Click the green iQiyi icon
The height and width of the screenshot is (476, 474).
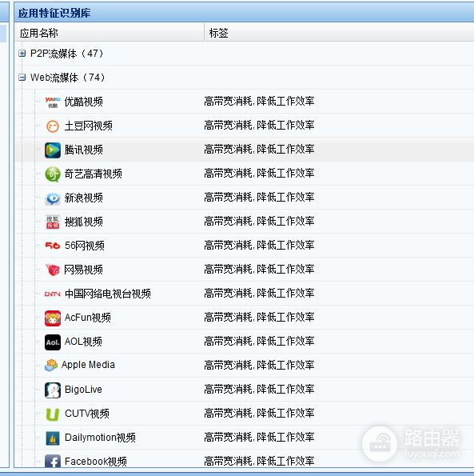tap(53, 174)
